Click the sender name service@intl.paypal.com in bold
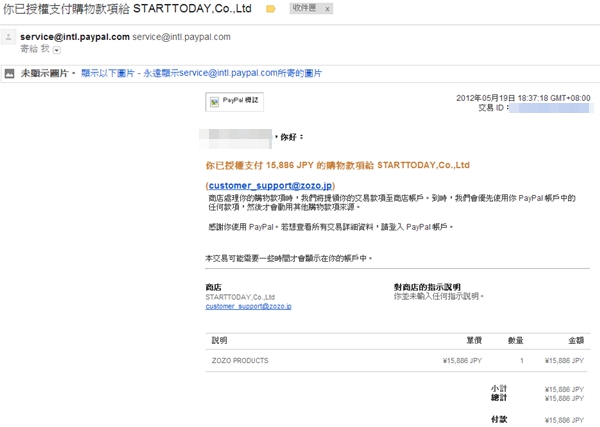 (x=75, y=37)
